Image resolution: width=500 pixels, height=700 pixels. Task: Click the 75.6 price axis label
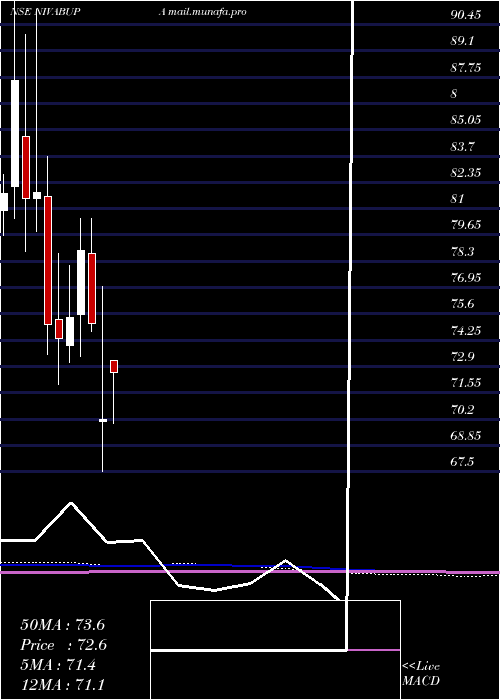(x=463, y=304)
